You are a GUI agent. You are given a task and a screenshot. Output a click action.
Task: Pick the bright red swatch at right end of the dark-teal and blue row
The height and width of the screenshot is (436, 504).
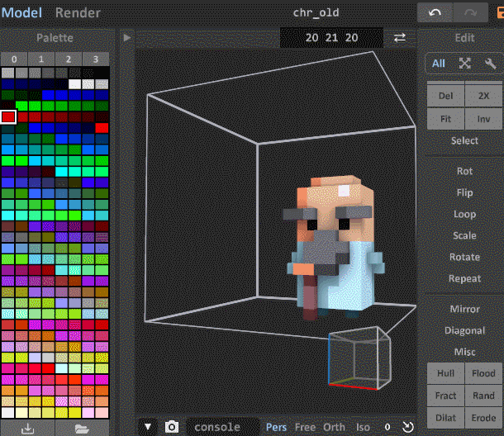(x=102, y=128)
